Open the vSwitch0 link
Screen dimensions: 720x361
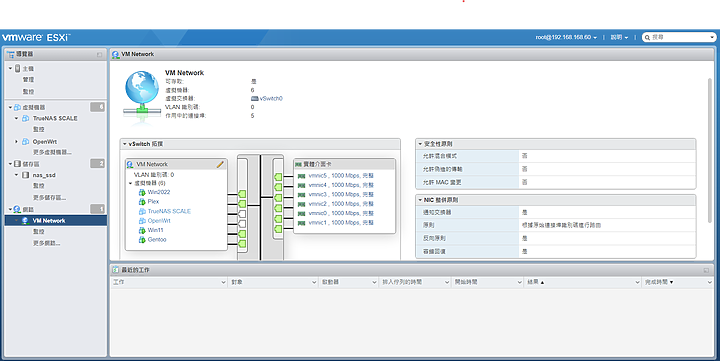coord(271,98)
